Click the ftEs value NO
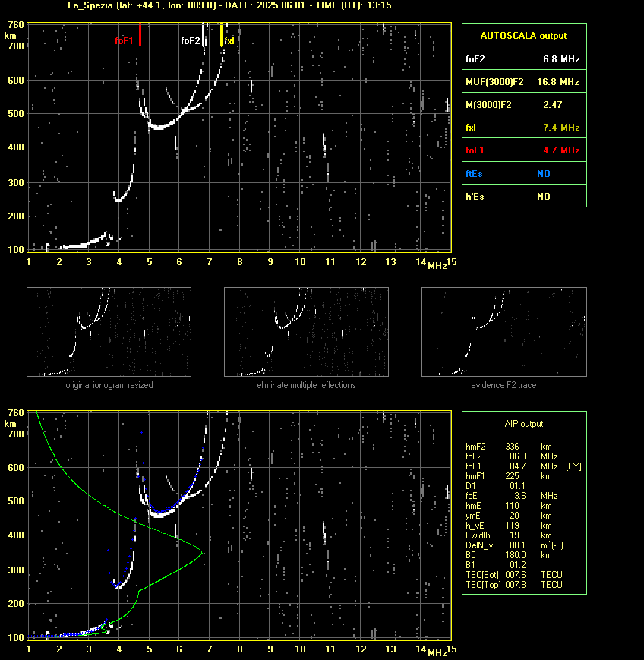The height and width of the screenshot is (660, 644). point(544,173)
